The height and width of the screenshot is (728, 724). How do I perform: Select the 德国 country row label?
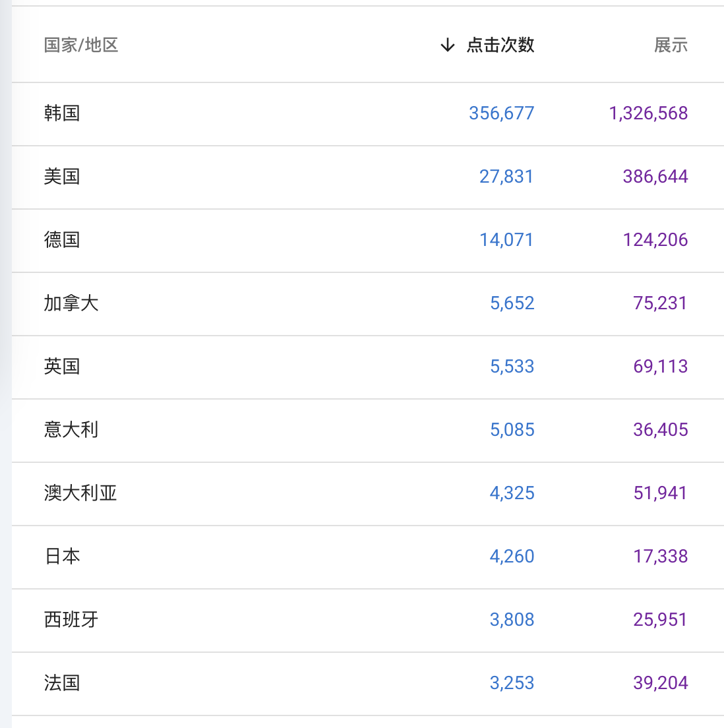62,240
